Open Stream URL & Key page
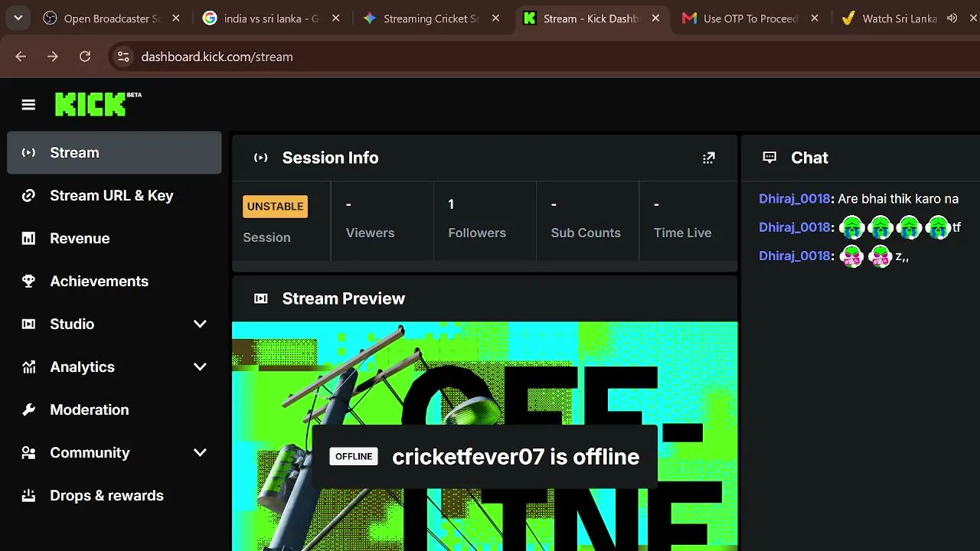 click(114, 195)
